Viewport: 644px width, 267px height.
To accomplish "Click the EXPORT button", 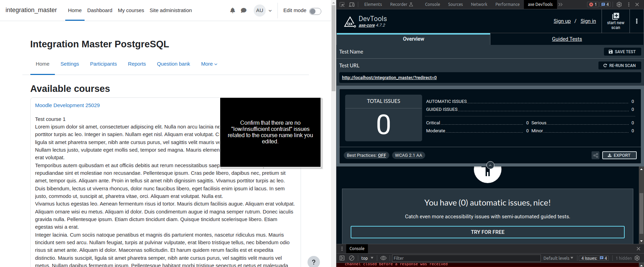I will coord(619,155).
